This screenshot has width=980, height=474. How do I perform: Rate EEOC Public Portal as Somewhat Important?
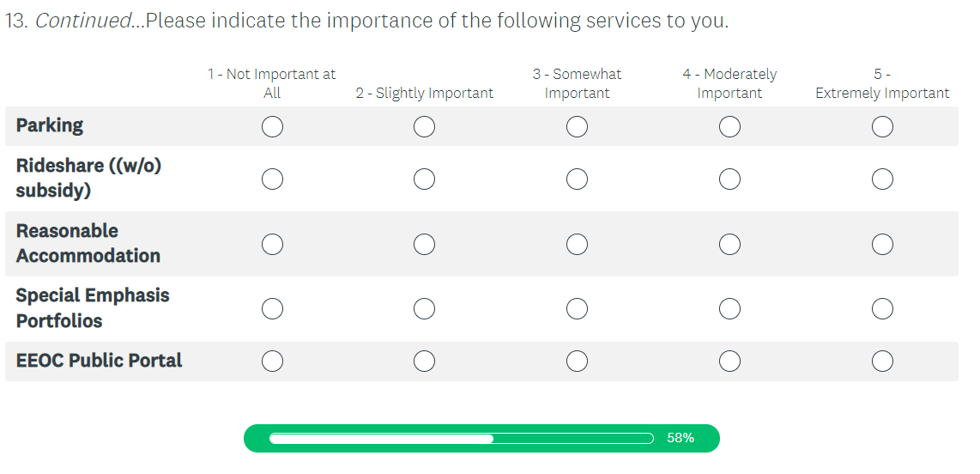[x=577, y=362]
